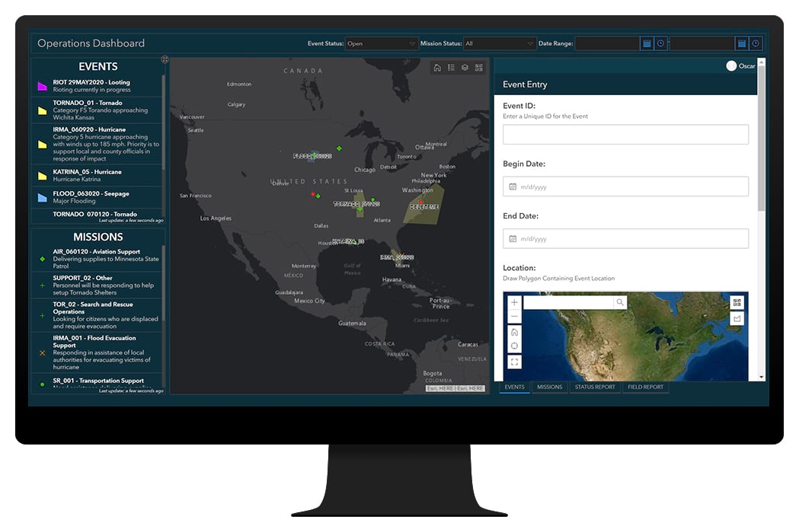Open the FIELD REPORT tab

(646, 387)
